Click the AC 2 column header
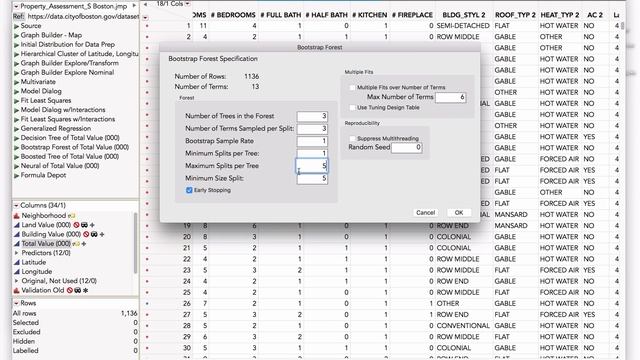Image resolution: width=640 pixels, height=360 pixels. pos(595,15)
